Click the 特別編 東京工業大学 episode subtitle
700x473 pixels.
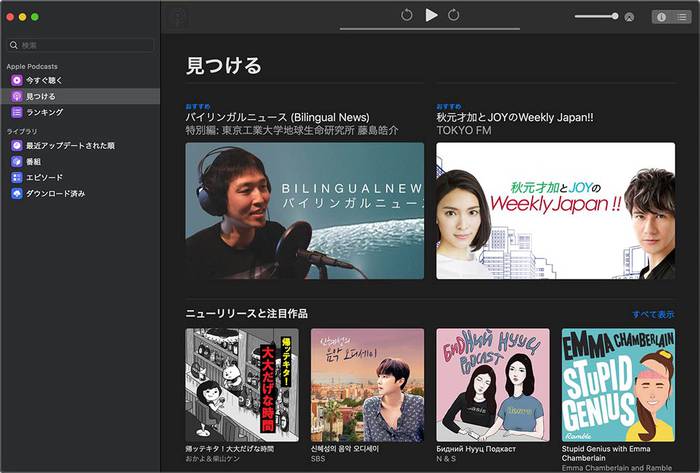[x=292, y=130]
